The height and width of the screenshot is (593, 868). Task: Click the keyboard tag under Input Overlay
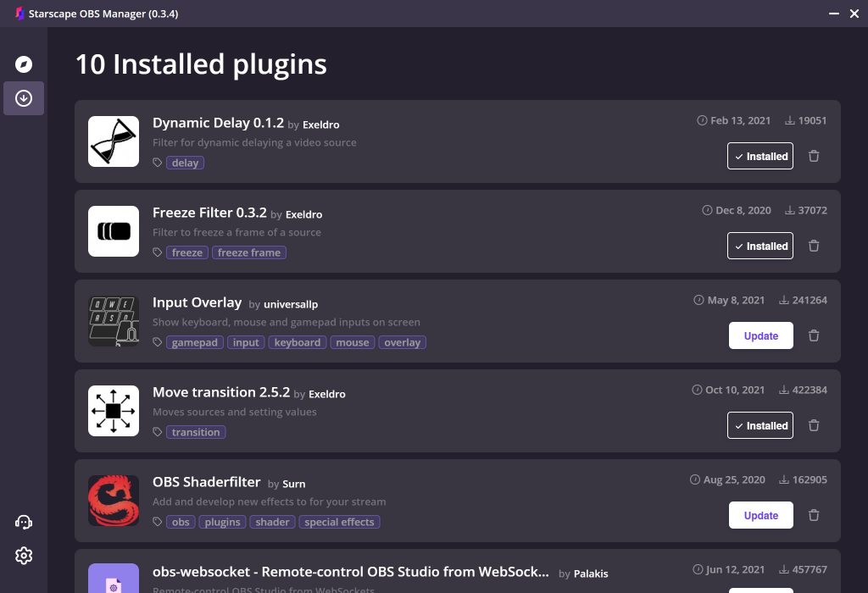[x=297, y=342]
